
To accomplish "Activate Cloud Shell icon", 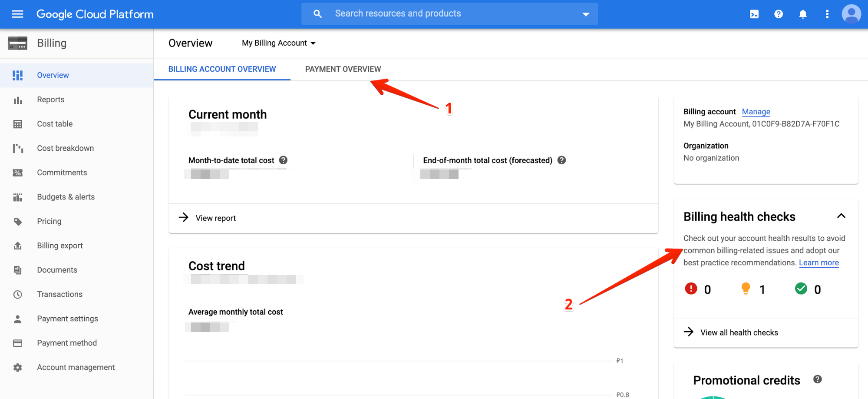I will [x=754, y=14].
